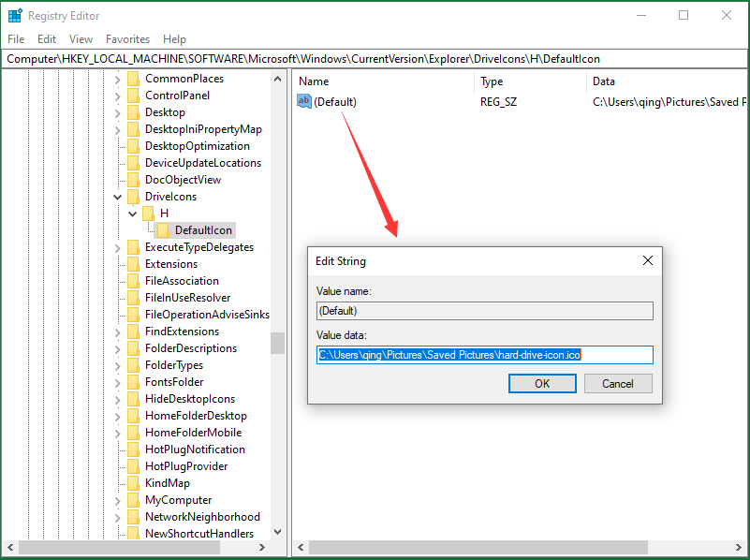Screen dimensions: 750x560
Task: Click the FolderTypes folder icon
Action: coord(134,365)
